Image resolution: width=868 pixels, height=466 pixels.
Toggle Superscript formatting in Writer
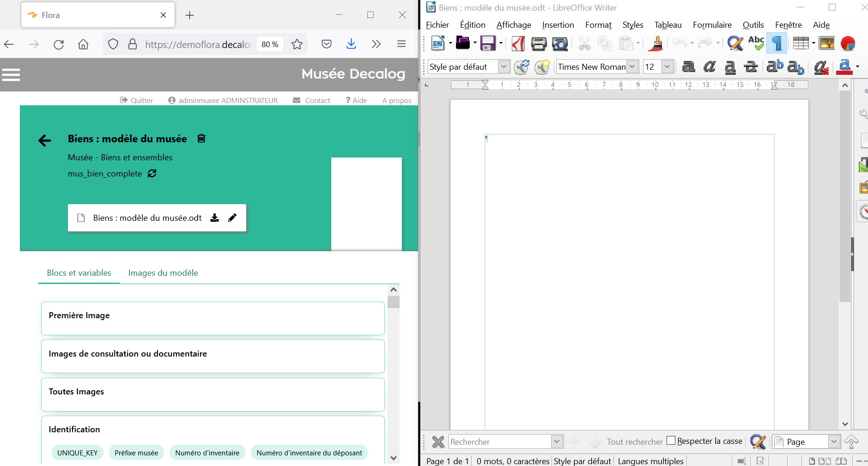(x=775, y=67)
